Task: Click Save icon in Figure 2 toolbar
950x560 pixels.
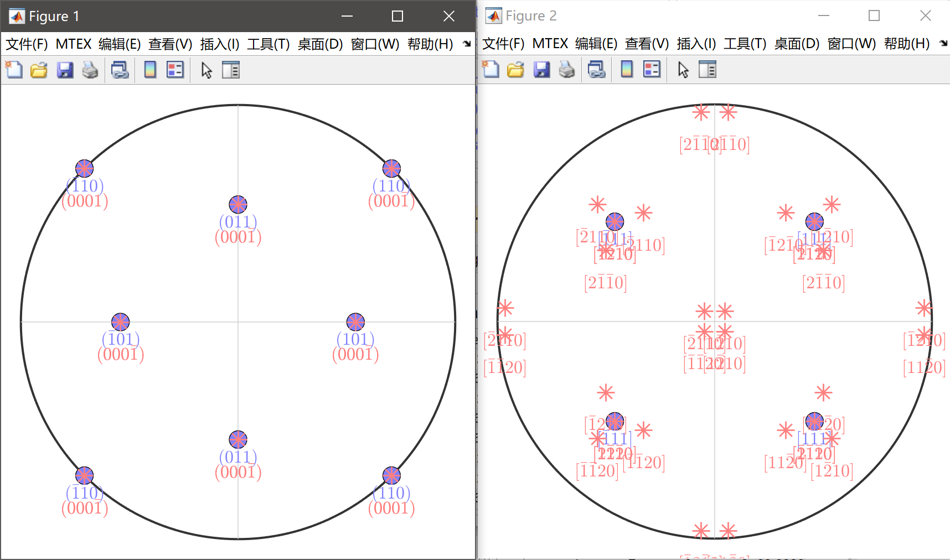Action: [541, 69]
